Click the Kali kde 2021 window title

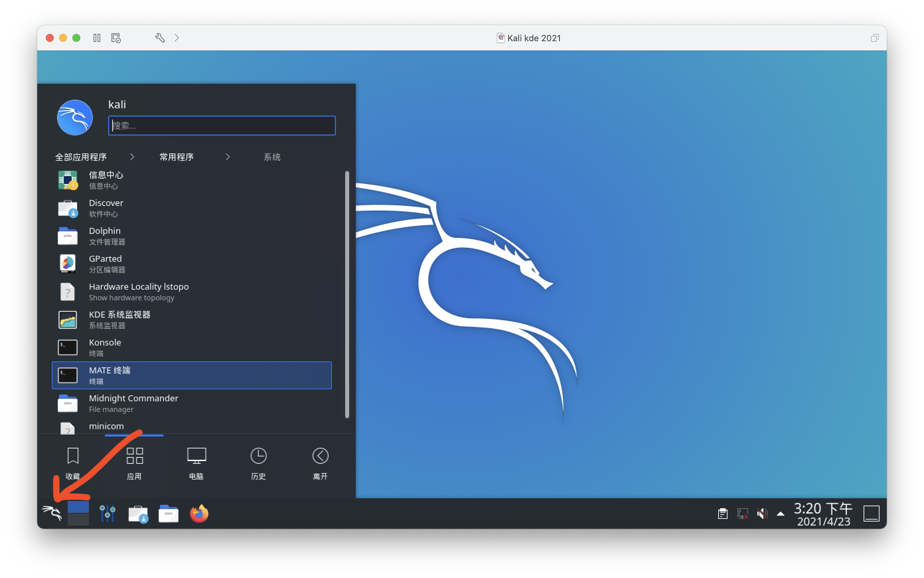tap(534, 38)
